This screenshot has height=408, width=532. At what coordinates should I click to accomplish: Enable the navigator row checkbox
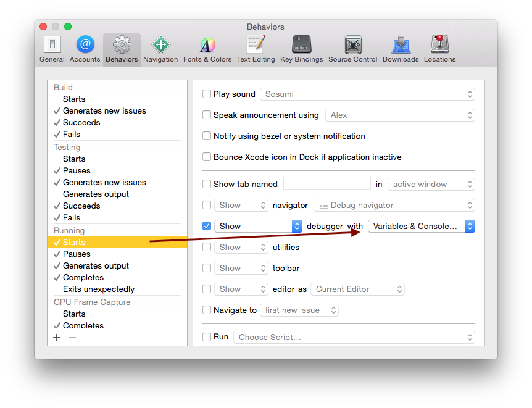(207, 206)
